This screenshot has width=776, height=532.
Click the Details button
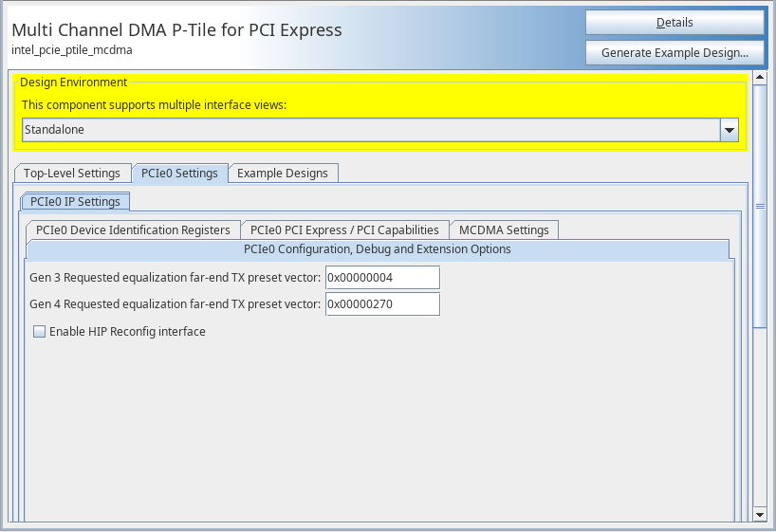coord(674,23)
